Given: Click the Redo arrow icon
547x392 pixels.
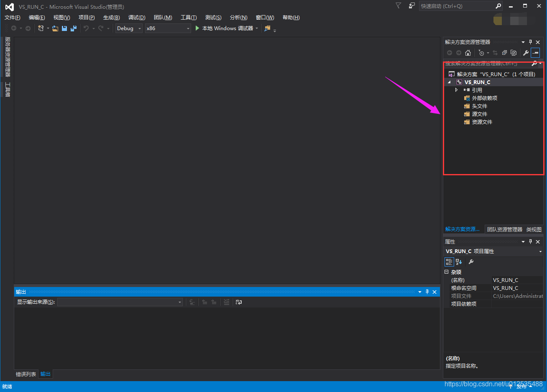Looking at the screenshot, I should (101, 28).
